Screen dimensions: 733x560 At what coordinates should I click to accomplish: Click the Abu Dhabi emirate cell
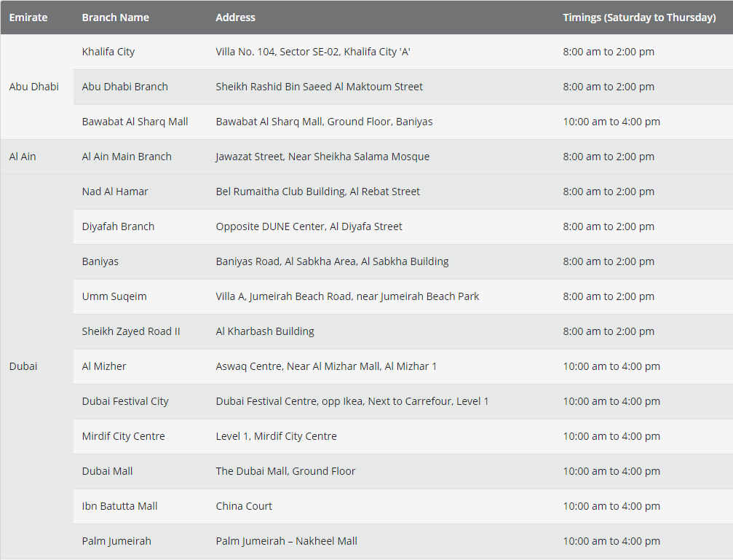pos(34,87)
